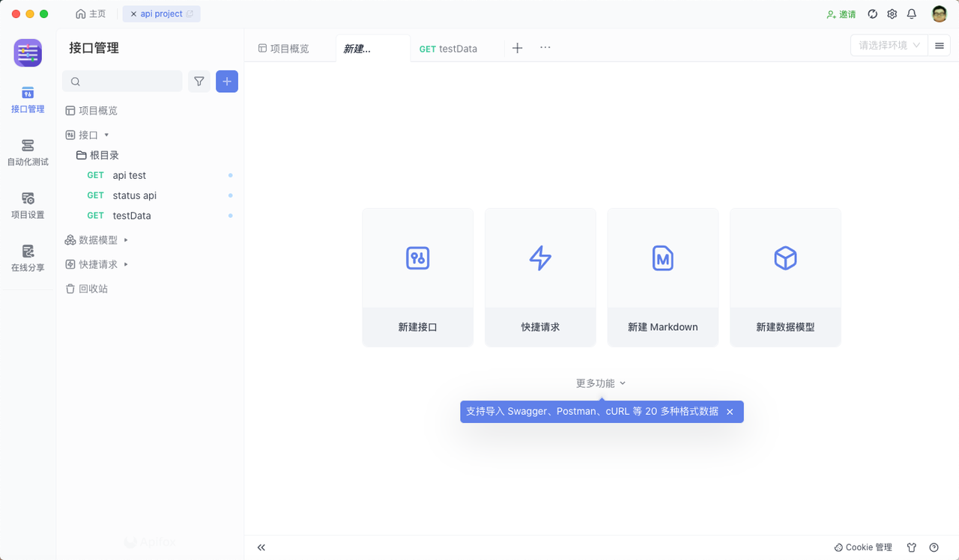959x560 pixels.
Task: Click the hamburger menu icon next to environment
Action: coord(940,46)
